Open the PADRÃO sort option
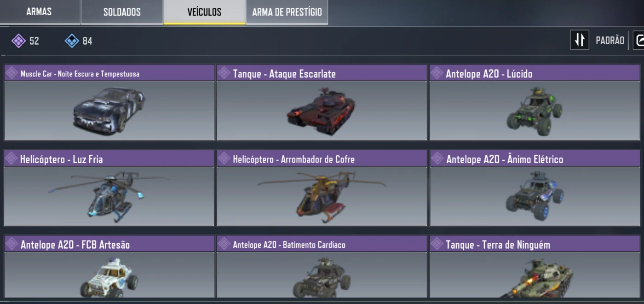 [x=610, y=41]
